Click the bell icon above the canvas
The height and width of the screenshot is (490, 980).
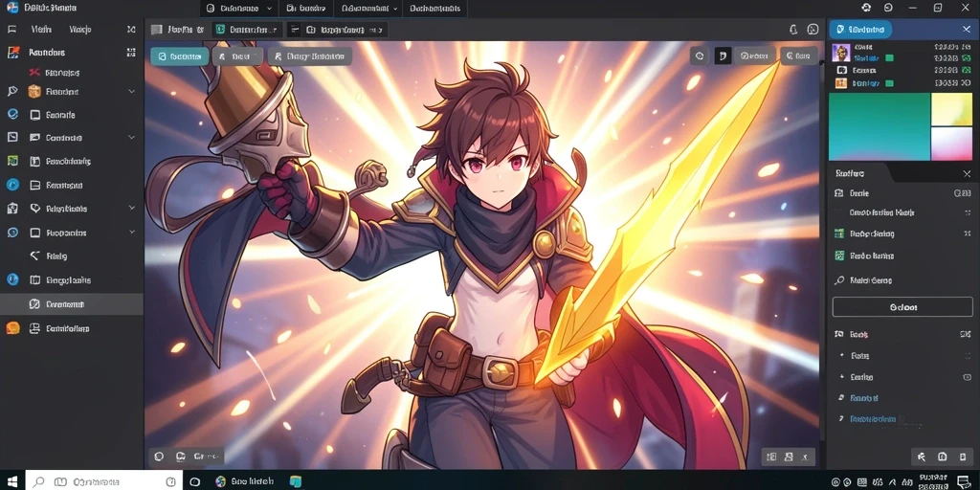pyautogui.click(x=793, y=30)
